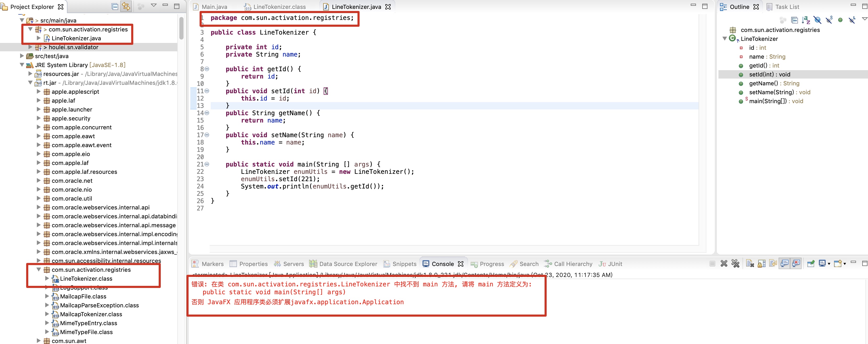Image resolution: width=868 pixels, height=344 pixels.
Task: Toggle Hide Local Types in Outline
Action: [852, 20]
